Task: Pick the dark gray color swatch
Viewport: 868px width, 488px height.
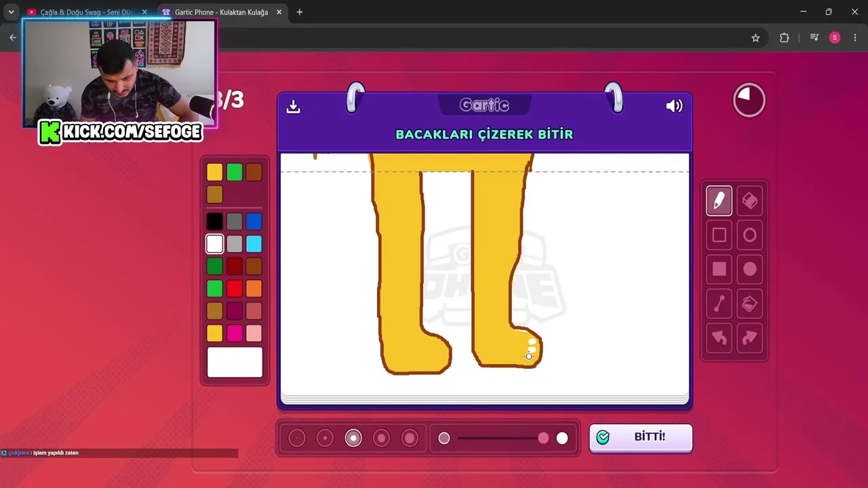Action: [234, 222]
